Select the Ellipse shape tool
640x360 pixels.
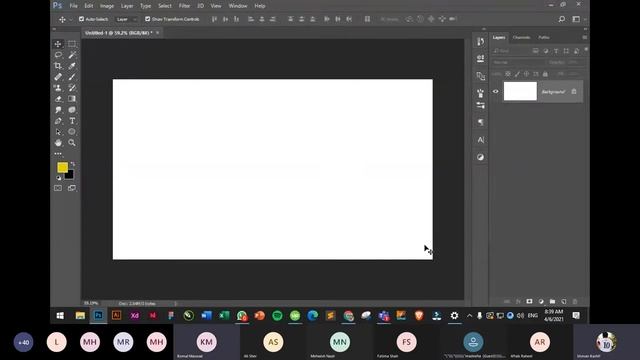(72, 132)
